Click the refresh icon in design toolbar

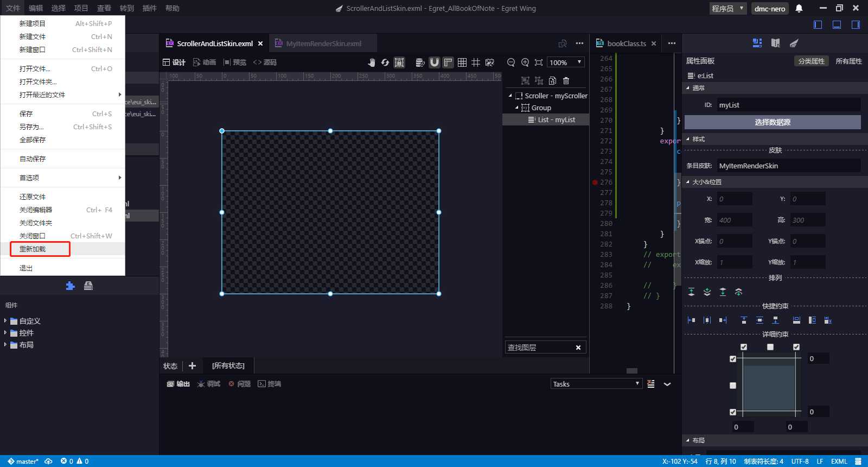(x=385, y=62)
